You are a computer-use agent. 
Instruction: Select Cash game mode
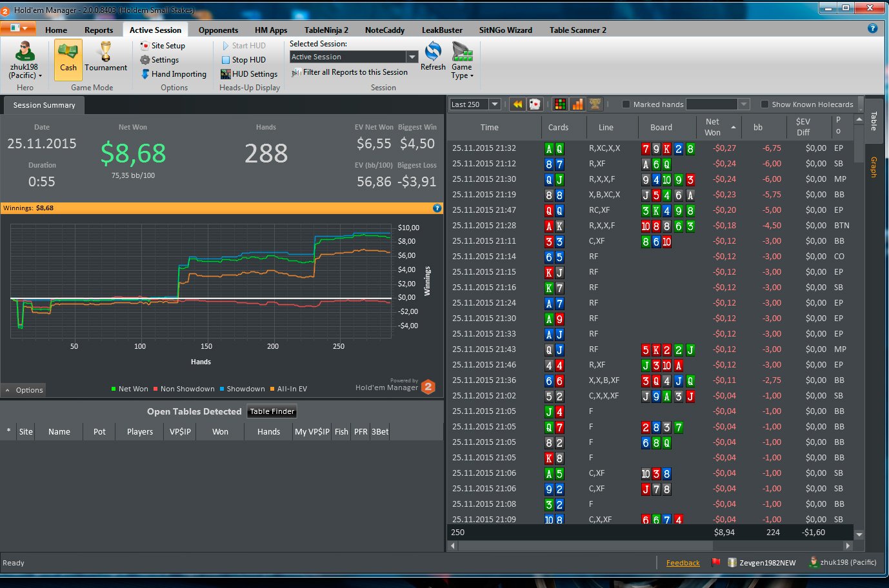(68, 59)
